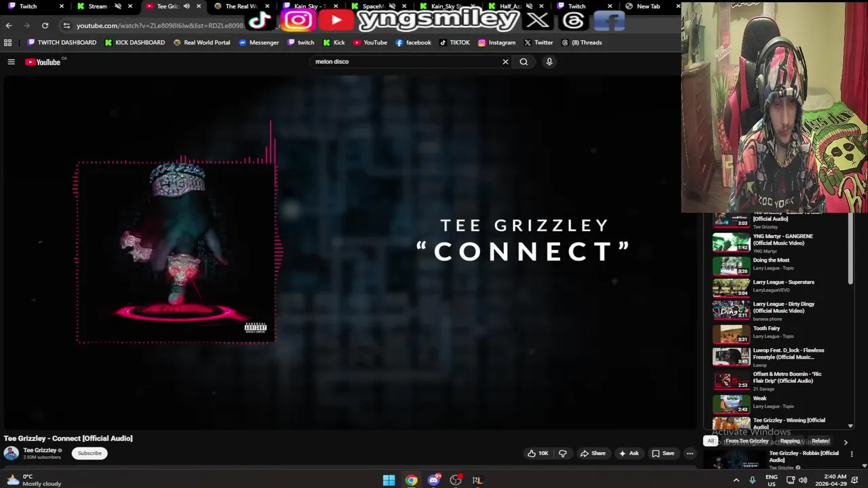Open the YouTube hamburger guide menu

(11, 62)
